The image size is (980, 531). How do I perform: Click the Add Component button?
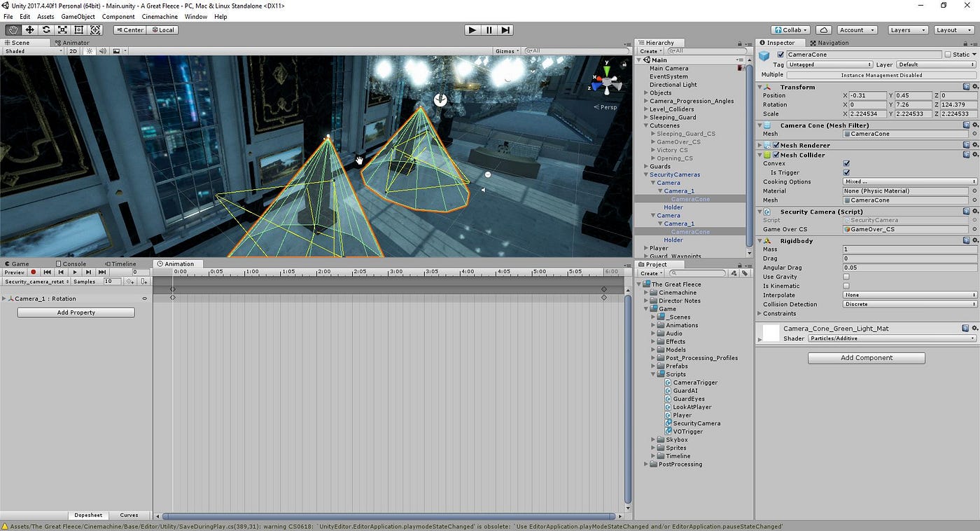(866, 358)
